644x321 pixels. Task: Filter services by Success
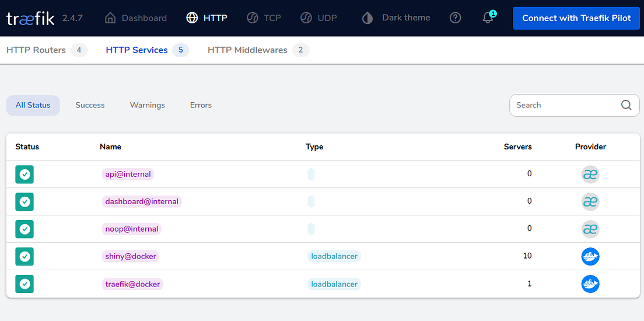tap(90, 105)
